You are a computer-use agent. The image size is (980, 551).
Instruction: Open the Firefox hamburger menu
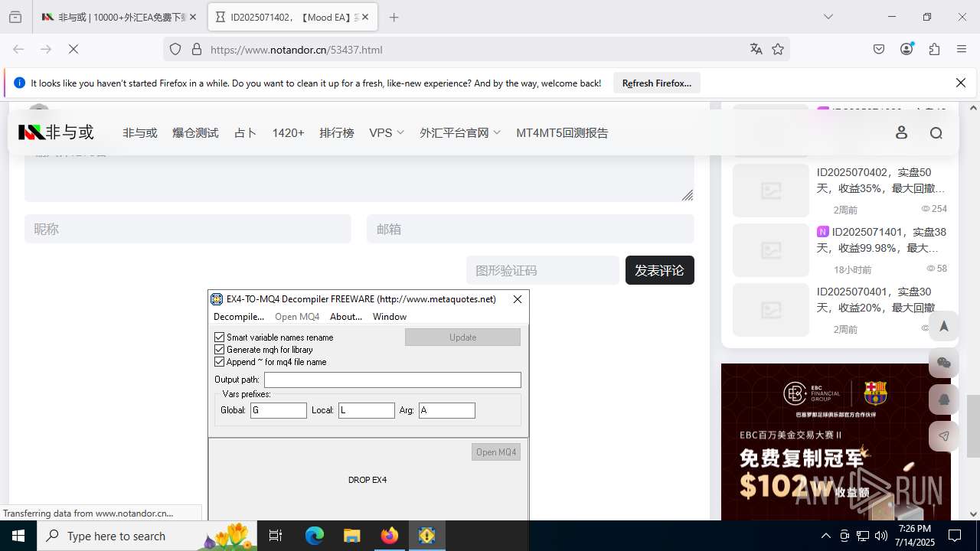(x=962, y=49)
